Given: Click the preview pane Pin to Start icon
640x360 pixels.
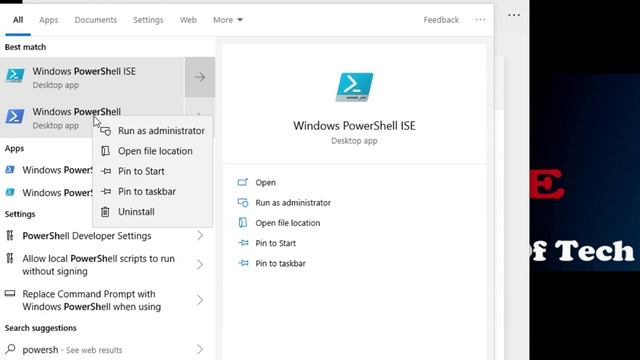Looking at the screenshot, I should (243, 243).
